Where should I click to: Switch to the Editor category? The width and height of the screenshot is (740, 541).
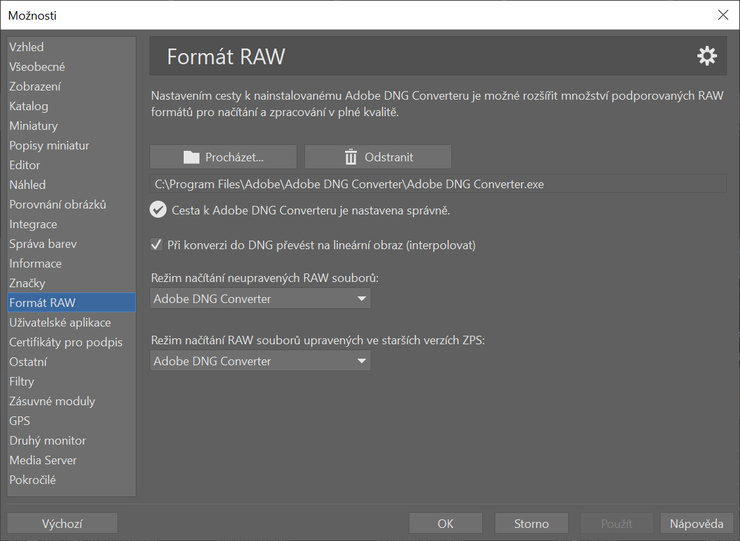pos(71,165)
